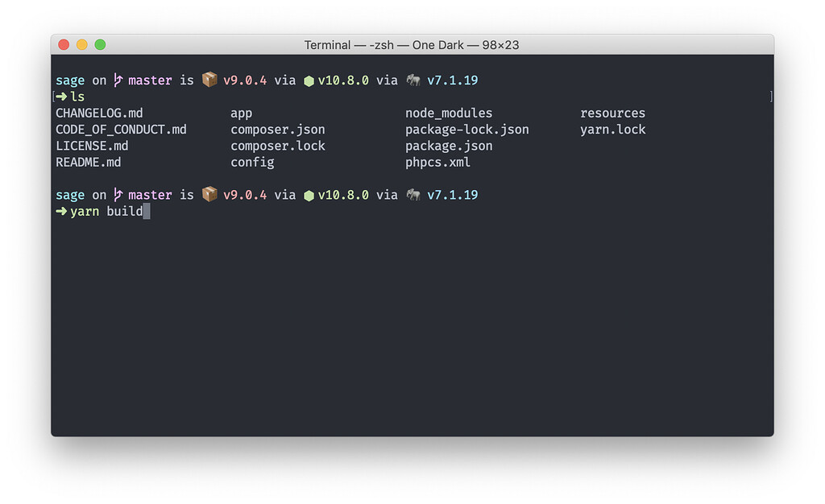Select the Node icon in the second prompt line
This screenshot has width=825, height=504.
[309, 194]
